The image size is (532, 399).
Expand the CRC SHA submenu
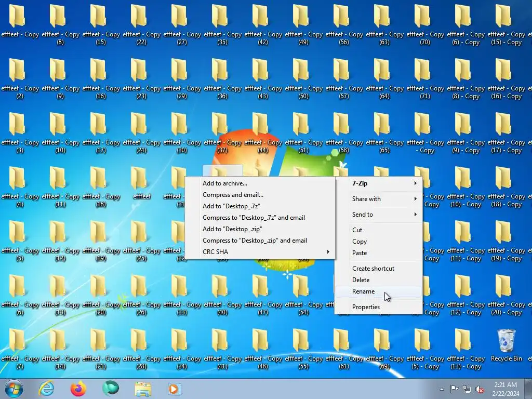(x=260, y=252)
